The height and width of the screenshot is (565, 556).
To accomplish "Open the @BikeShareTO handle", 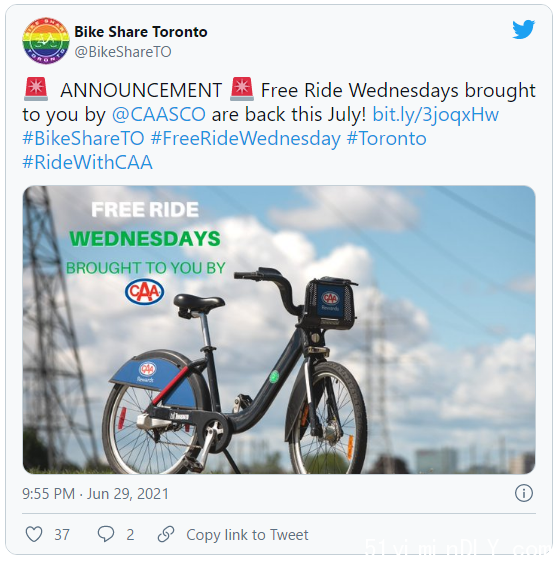I will 123,52.
